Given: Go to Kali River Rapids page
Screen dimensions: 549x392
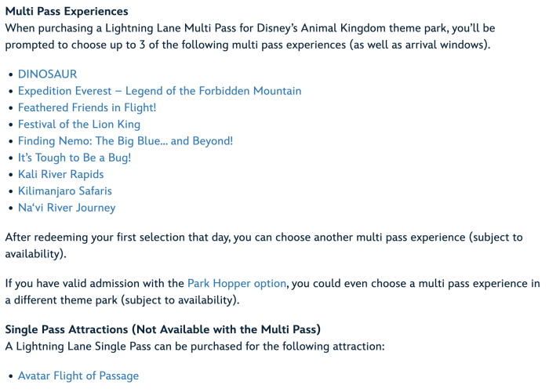Looking at the screenshot, I should pos(61,174).
